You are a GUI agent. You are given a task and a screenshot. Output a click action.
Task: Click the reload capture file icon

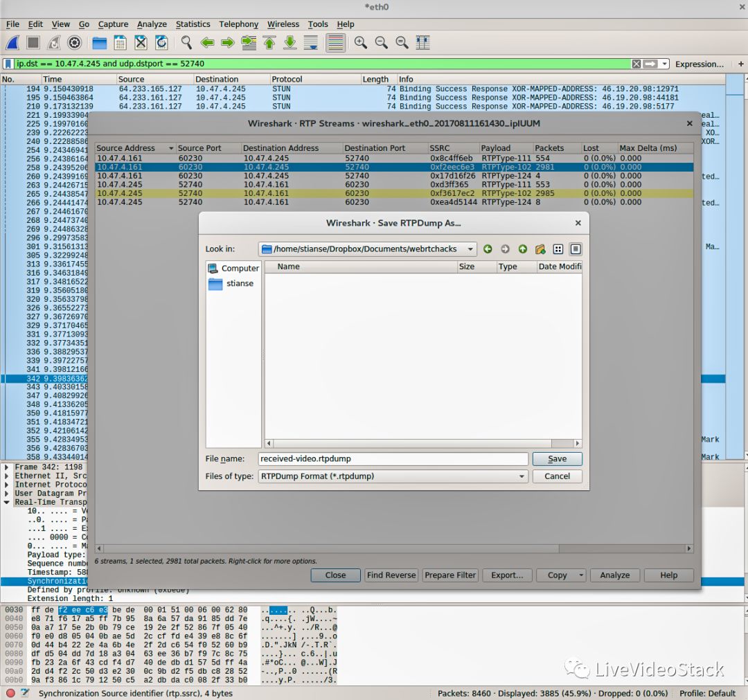click(161, 43)
